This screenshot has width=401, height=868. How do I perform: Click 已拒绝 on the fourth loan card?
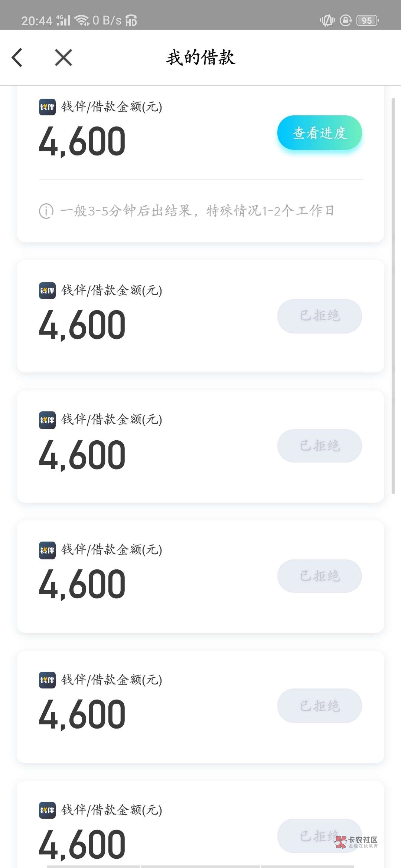[x=319, y=576]
